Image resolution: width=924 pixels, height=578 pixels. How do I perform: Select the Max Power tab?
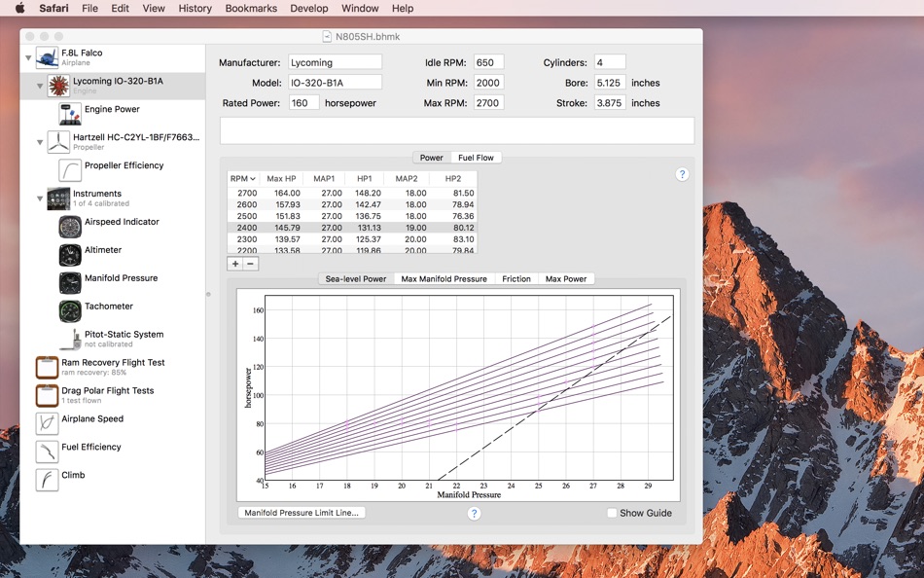[x=566, y=279]
